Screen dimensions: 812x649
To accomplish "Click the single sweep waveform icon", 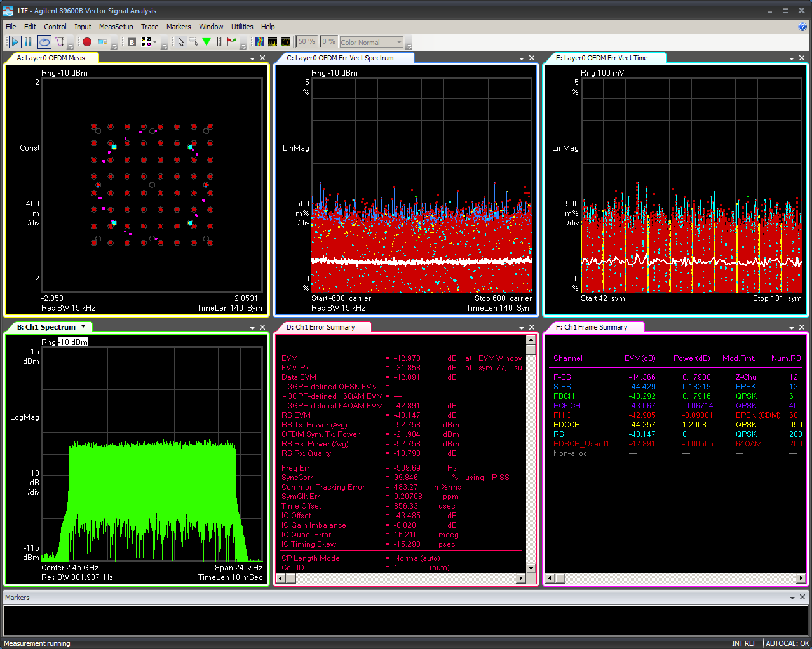I will tap(59, 42).
